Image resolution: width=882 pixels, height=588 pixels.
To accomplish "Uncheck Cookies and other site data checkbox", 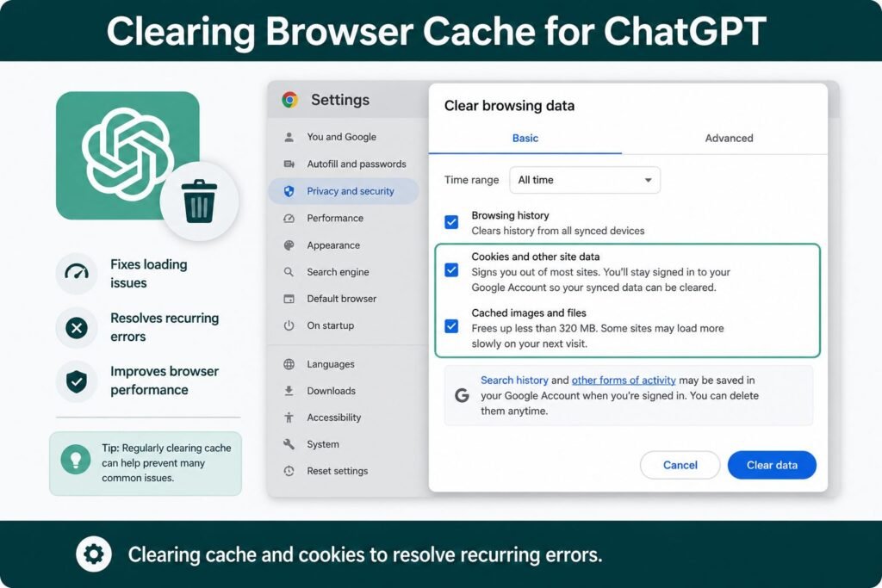I will point(451,270).
